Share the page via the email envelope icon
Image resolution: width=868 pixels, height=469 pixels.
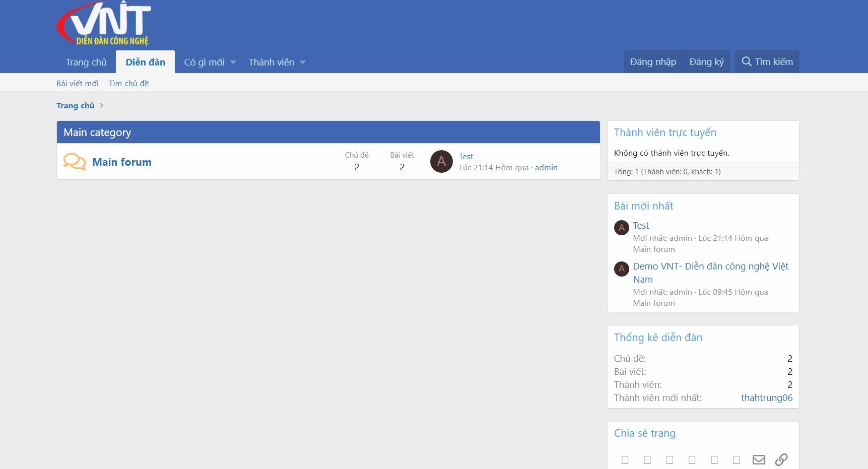point(759,459)
